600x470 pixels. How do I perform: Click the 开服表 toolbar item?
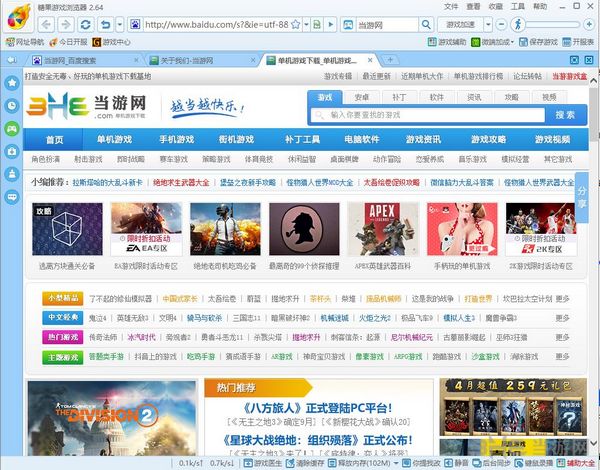[578, 42]
